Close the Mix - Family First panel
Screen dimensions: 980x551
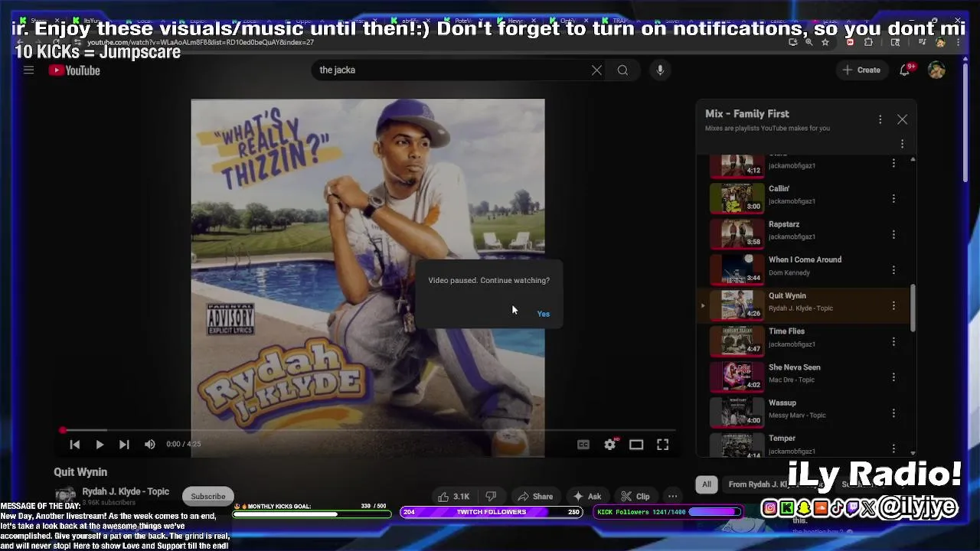pos(903,119)
